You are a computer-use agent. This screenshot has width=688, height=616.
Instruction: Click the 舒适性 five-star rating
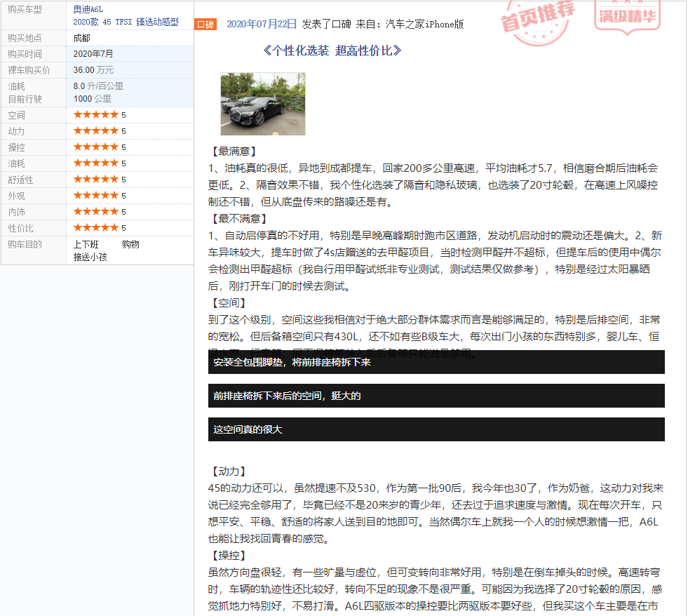[96, 179]
